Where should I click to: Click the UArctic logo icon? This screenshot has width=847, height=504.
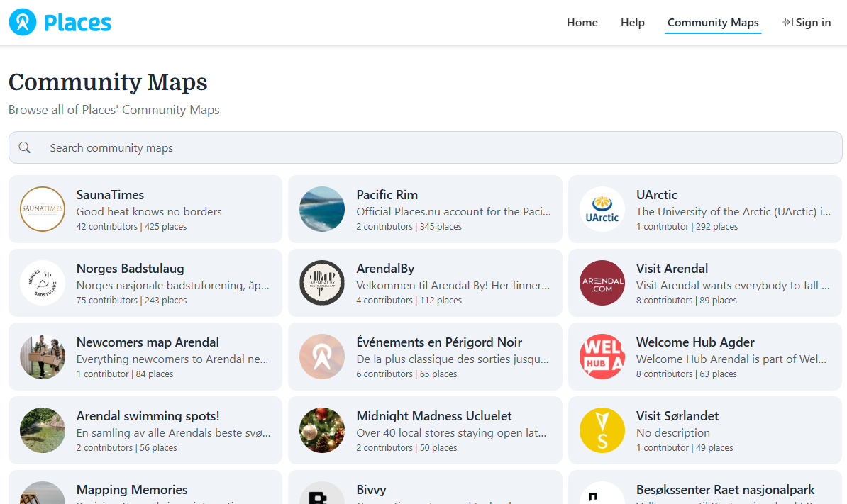pyautogui.click(x=602, y=209)
